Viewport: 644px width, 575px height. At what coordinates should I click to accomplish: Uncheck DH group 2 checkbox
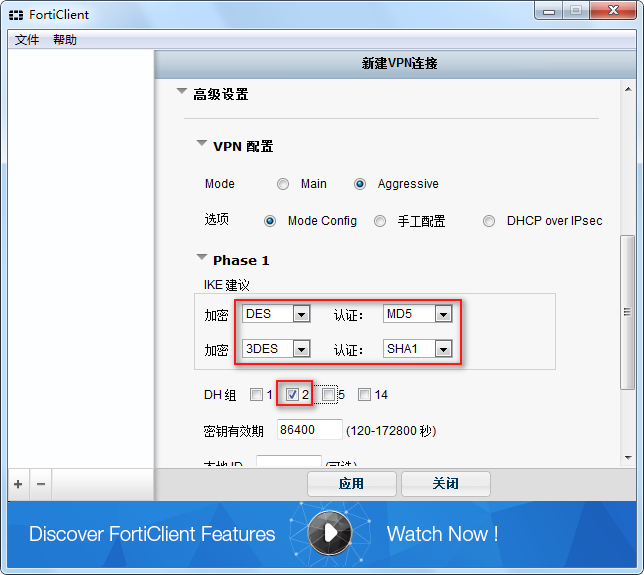[292, 395]
